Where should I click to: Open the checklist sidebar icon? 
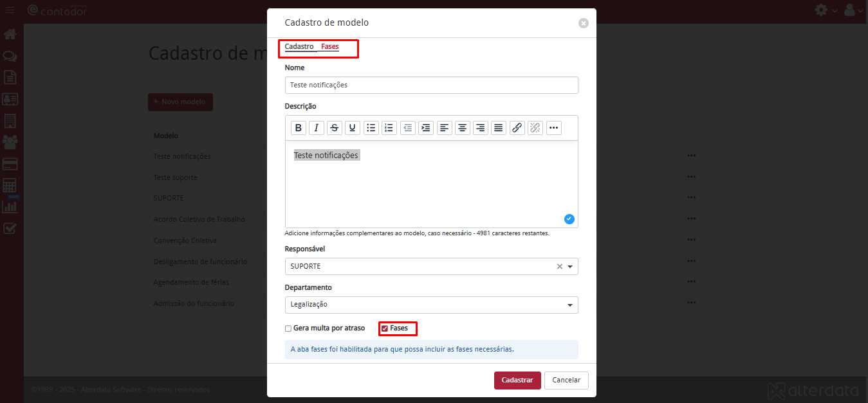click(10, 228)
